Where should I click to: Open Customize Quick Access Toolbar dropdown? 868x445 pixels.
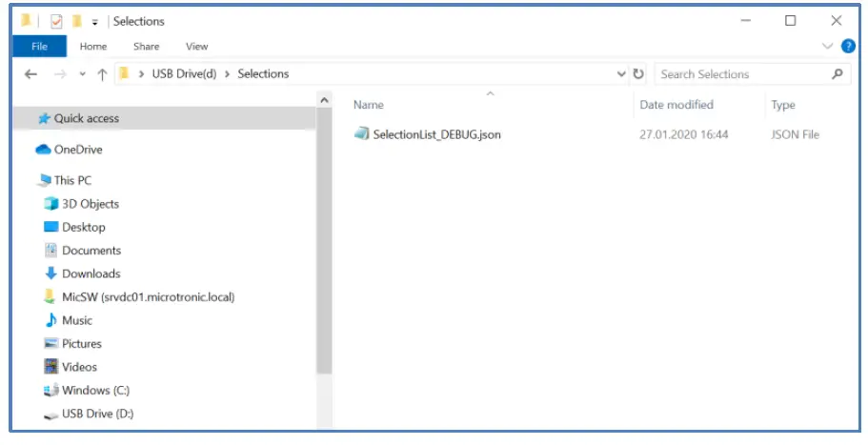(x=94, y=22)
